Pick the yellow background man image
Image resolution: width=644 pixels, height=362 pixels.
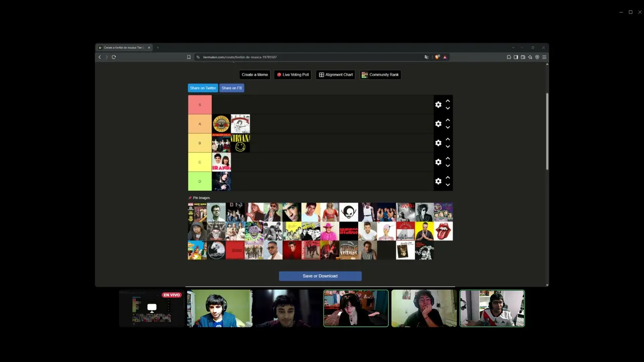tap(424, 231)
